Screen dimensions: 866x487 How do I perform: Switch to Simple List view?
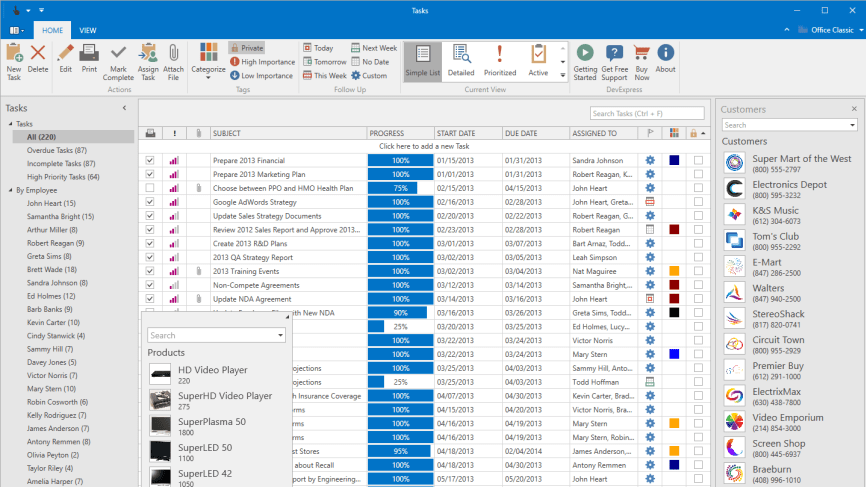(x=423, y=61)
